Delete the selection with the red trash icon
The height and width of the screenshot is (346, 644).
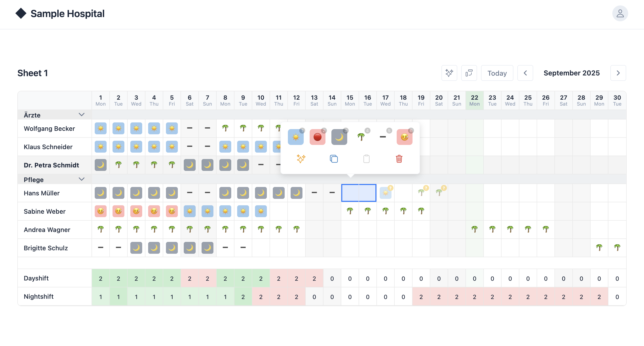click(x=399, y=159)
